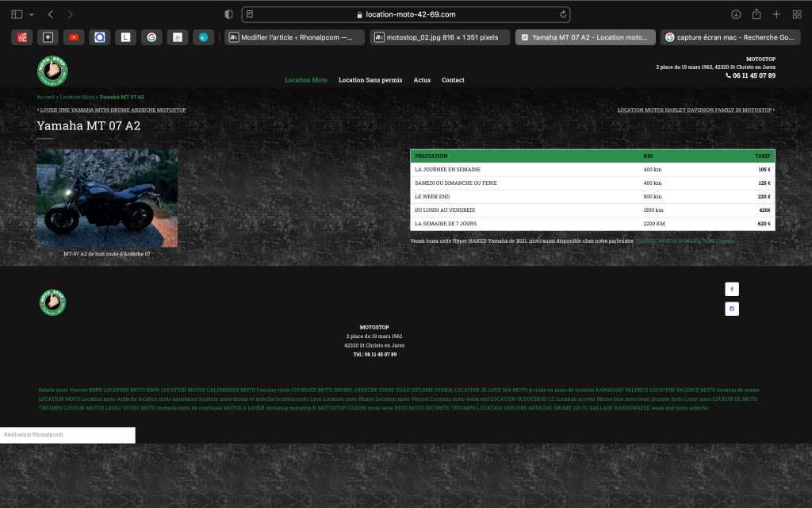
Task: Click the MOTOSTOP COQUIN footer tag
Action: pyautogui.click(x=342, y=408)
